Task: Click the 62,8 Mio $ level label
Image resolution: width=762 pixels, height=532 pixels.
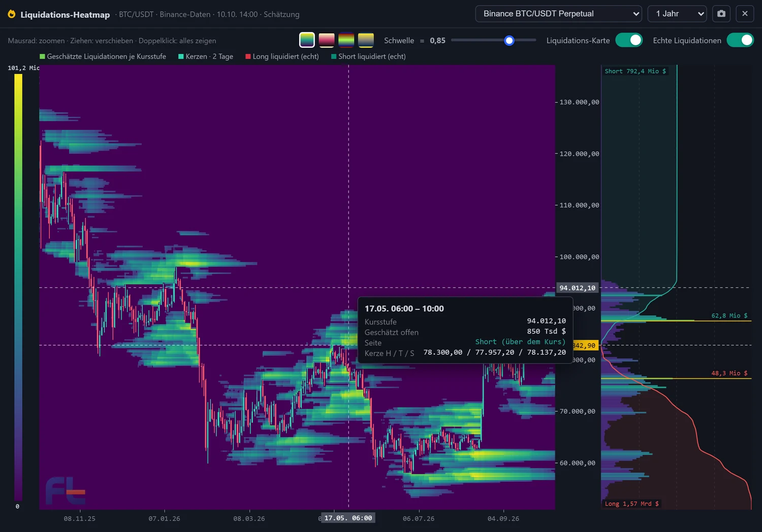Action: pos(729,316)
